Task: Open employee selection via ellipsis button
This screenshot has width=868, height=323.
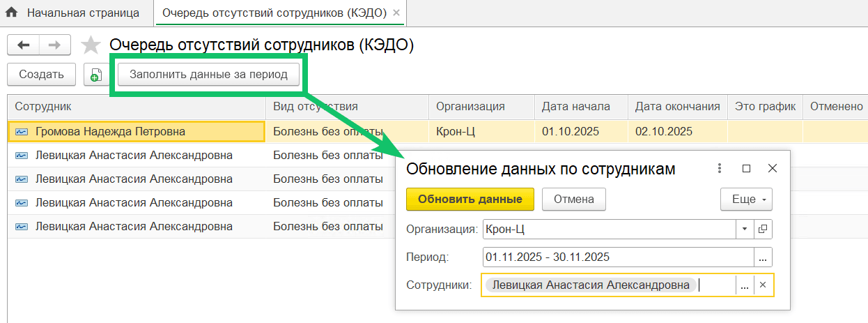Action: tap(745, 285)
